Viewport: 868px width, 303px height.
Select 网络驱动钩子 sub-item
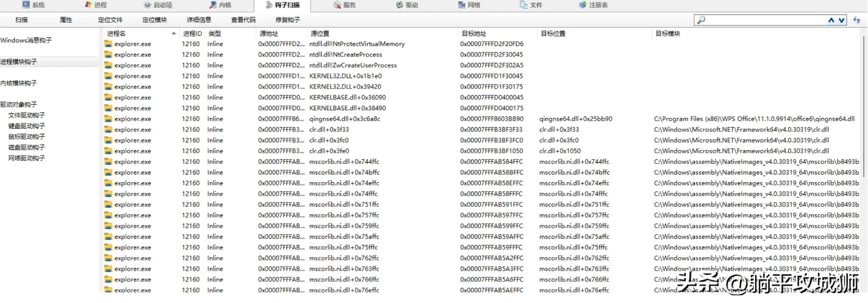27,158
